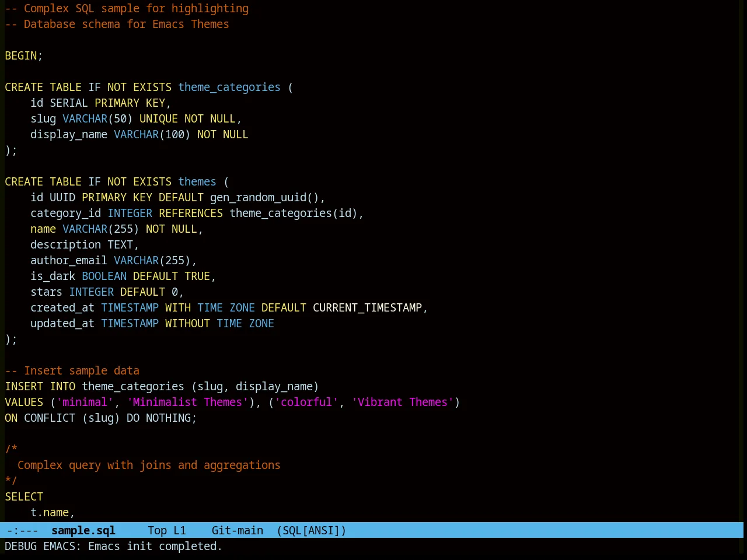This screenshot has width=747, height=560.
Task: Click t.name in the select list
Action: (x=50, y=512)
